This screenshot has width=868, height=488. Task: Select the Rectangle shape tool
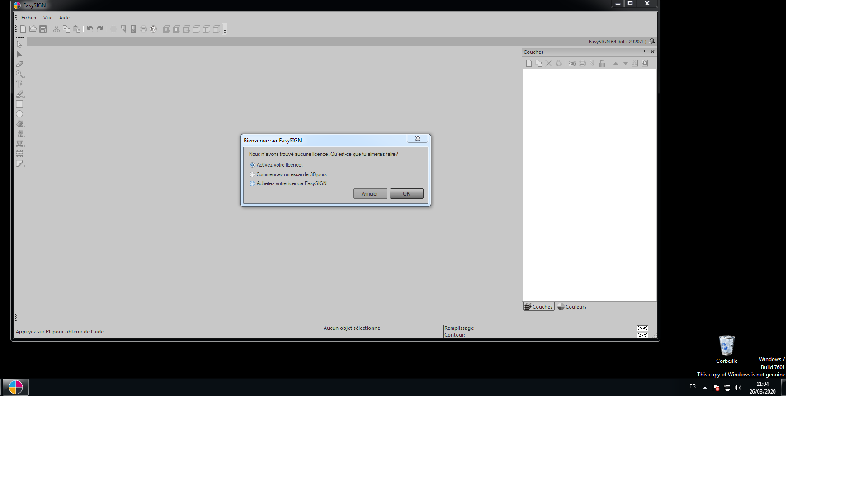pyautogui.click(x=19, y=104)
